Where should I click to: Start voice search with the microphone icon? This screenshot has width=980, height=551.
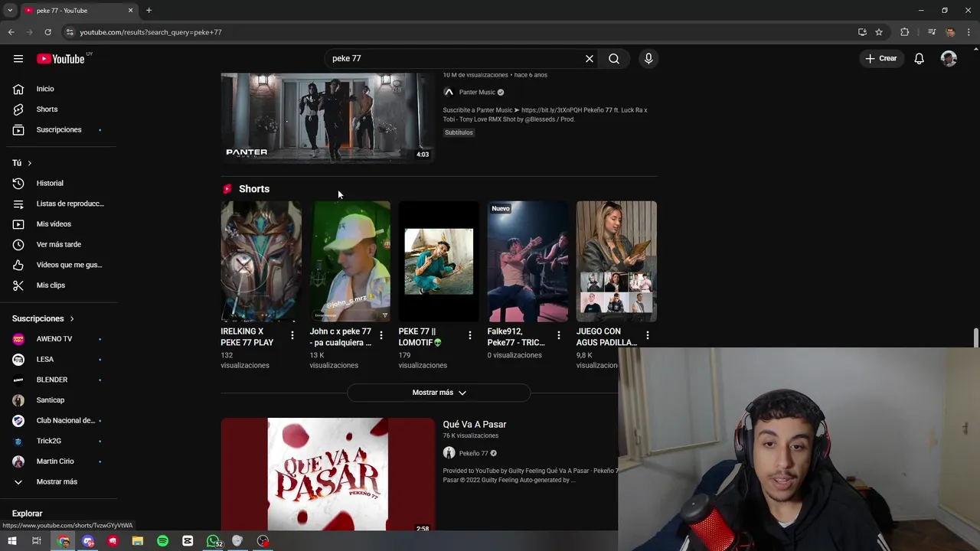(x=648, y=58)
